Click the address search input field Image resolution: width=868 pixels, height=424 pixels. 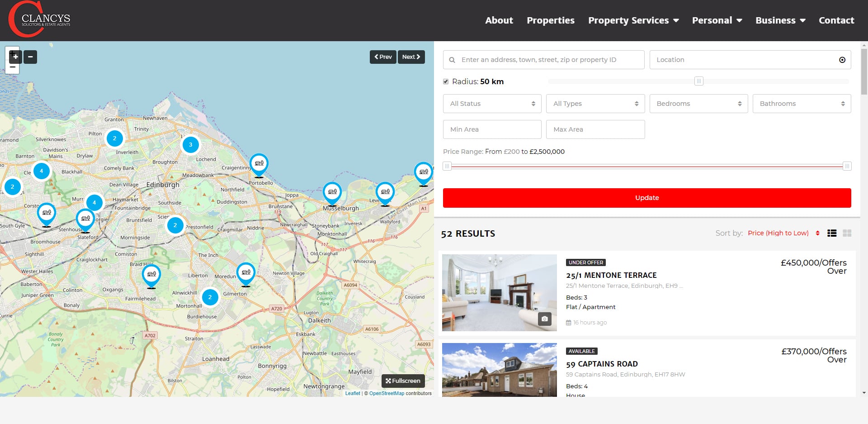pos(544,60)
